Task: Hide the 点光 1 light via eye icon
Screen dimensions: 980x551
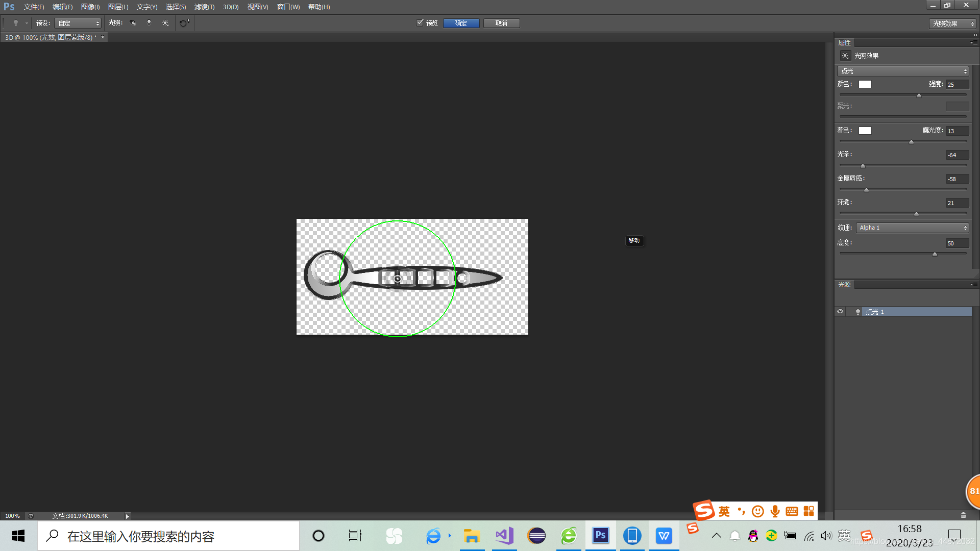Action: coord(840,312)
